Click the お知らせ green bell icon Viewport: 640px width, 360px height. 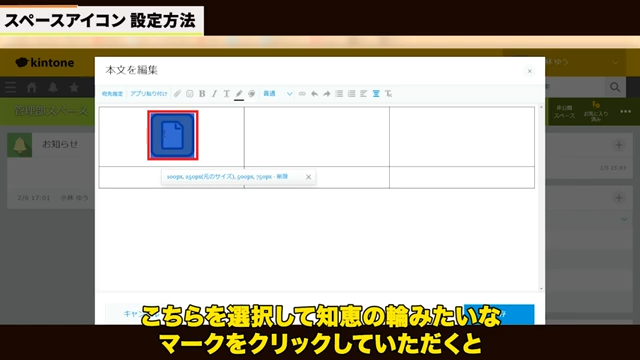[20, 145]
